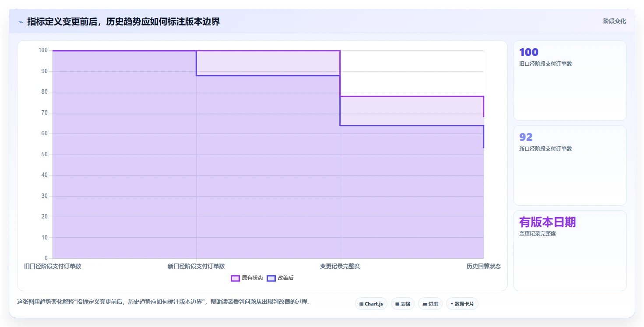Toggle the 改善后 legend item
Image resolution: width=644 pixels, height=327 pixels.
tap(280, 278)
